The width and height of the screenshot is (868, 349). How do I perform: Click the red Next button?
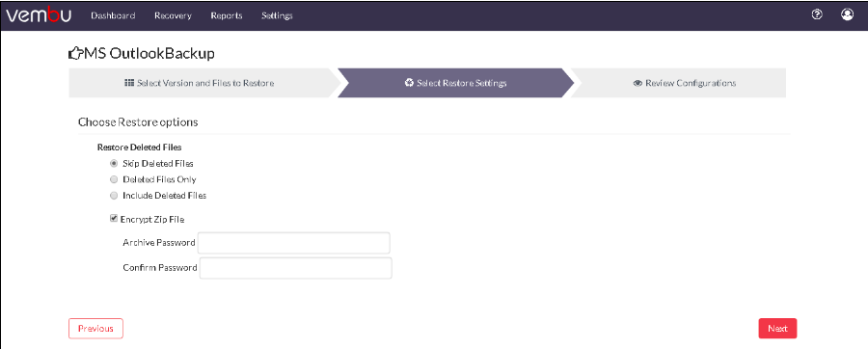tap(777, 329)
